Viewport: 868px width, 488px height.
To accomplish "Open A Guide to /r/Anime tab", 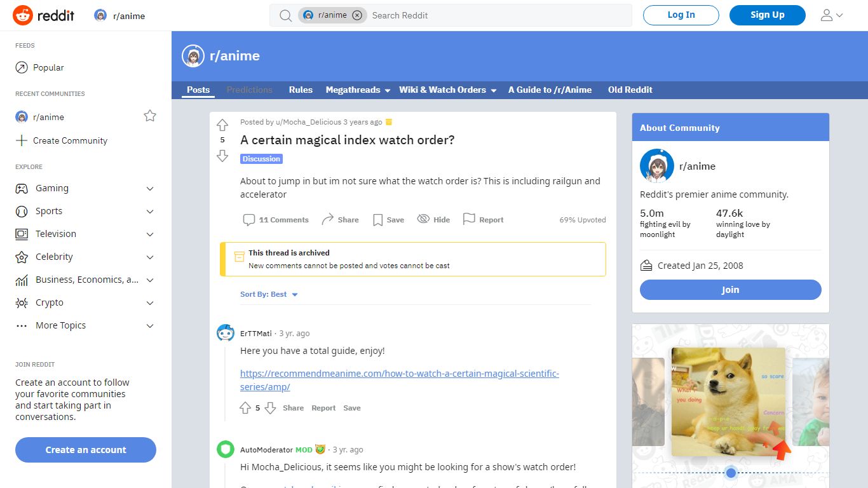I will point(550,90).
